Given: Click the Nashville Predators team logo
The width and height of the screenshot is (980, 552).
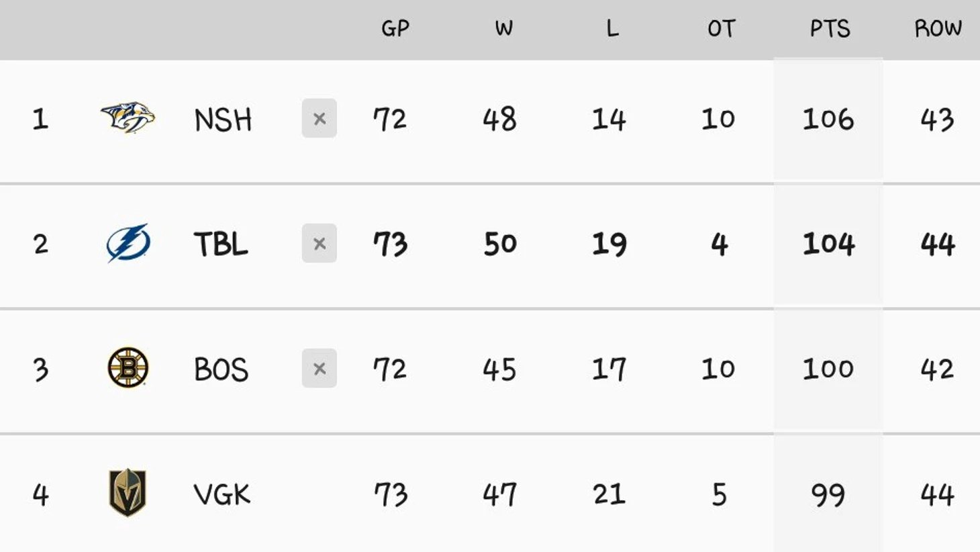Looking at the screenshot, I should pos(128,118).
